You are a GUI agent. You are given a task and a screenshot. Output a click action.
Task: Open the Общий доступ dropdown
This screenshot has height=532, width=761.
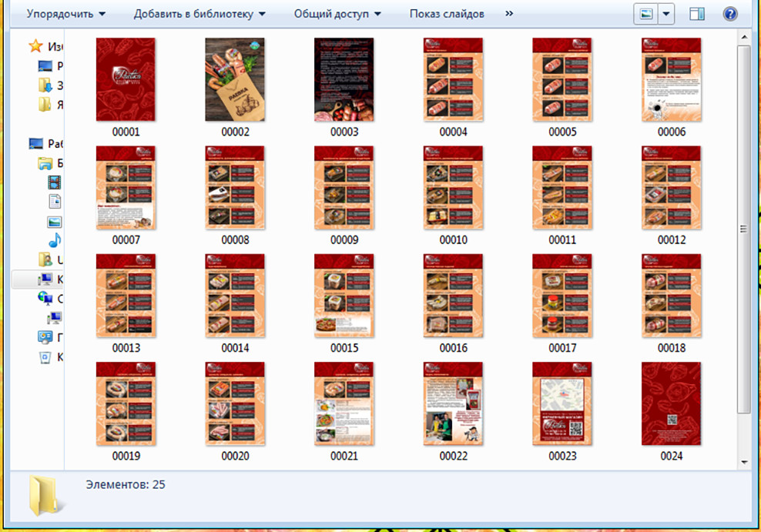337,14
